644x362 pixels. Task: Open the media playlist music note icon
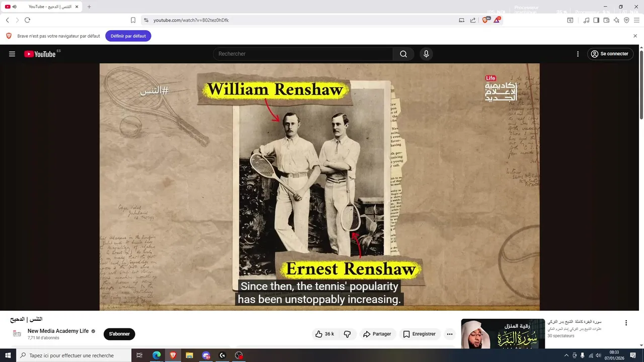[586, 20]
